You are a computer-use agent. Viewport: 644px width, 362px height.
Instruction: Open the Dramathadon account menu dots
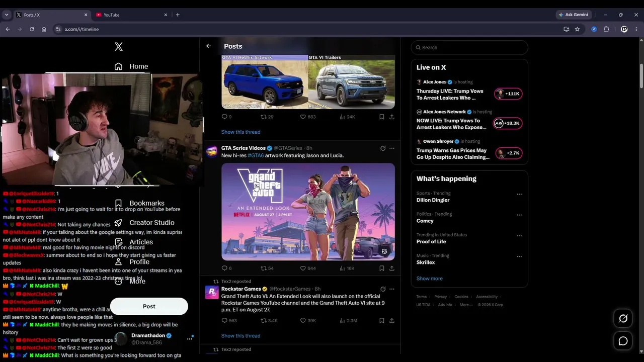coord(190,339)
